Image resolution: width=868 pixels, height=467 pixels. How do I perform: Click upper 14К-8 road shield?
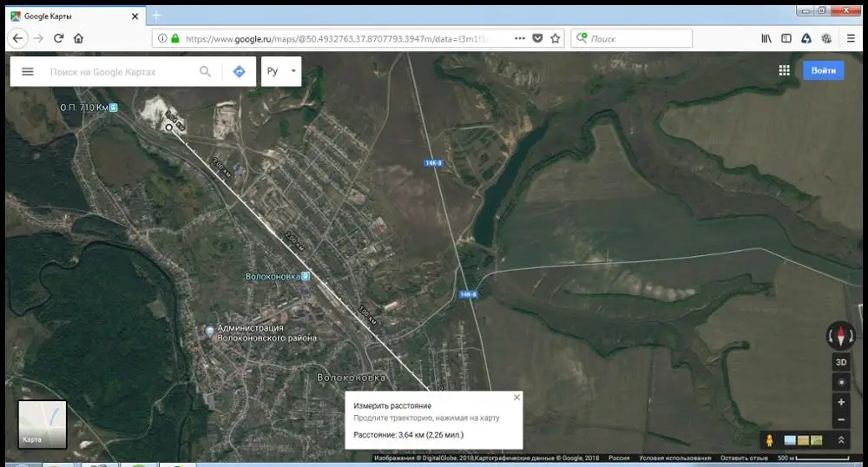point(433,162)
